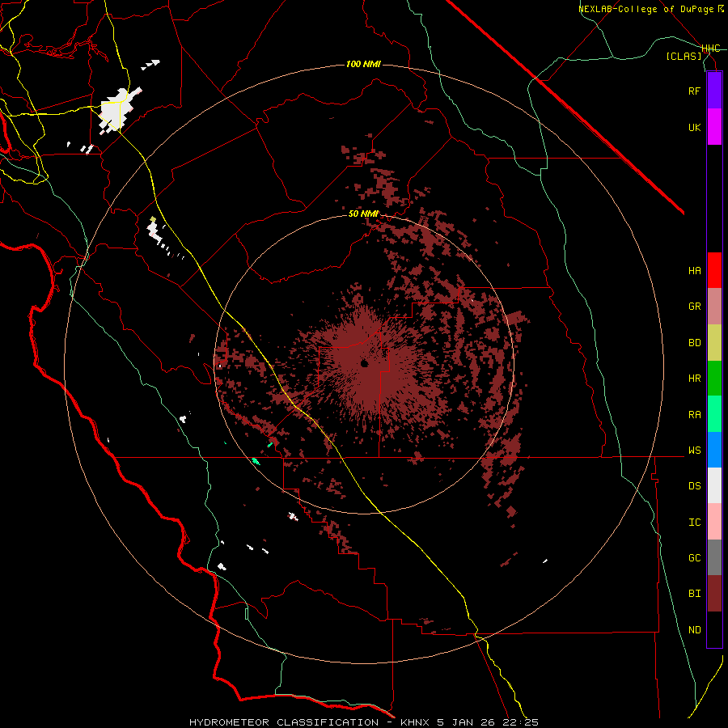728x728 pixels.
Task: Click the "WS" legend label
Action: [x=694, y=451]
